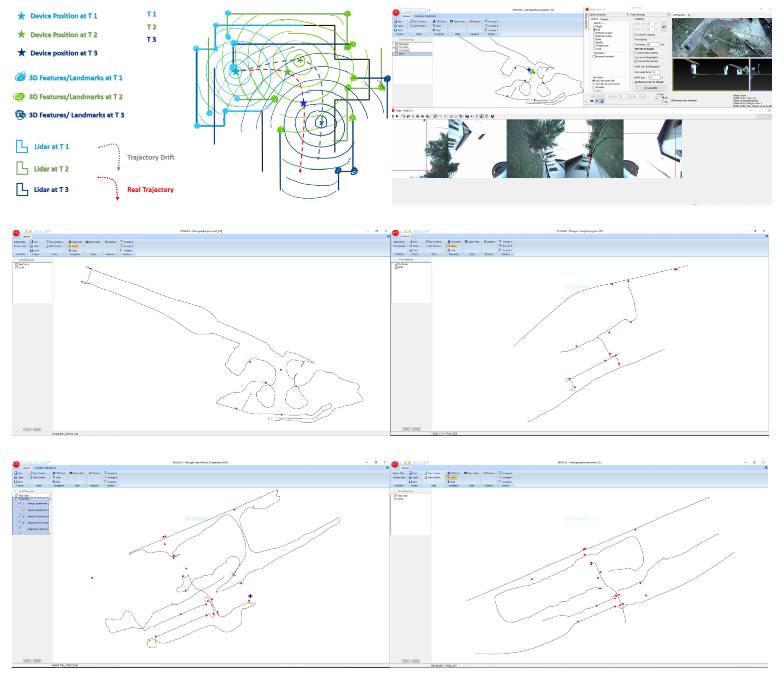Screen dimensions: 784x675
Task: Collapse TRJCNTRL tree node in sanmihaiul_TA window
Action: [14, 499]
